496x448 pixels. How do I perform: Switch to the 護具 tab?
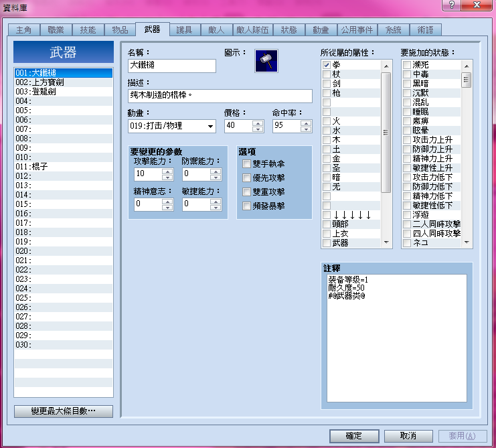(185, 29)
